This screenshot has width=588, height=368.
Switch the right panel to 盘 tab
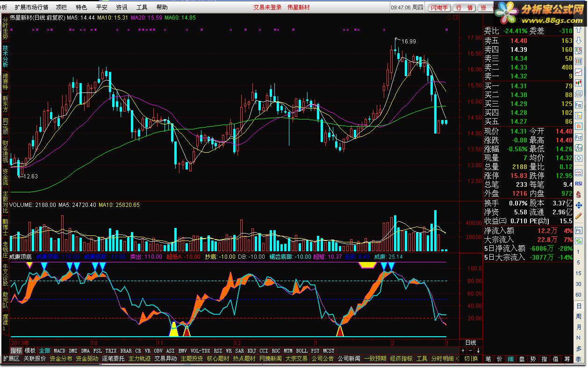(522, 359)
